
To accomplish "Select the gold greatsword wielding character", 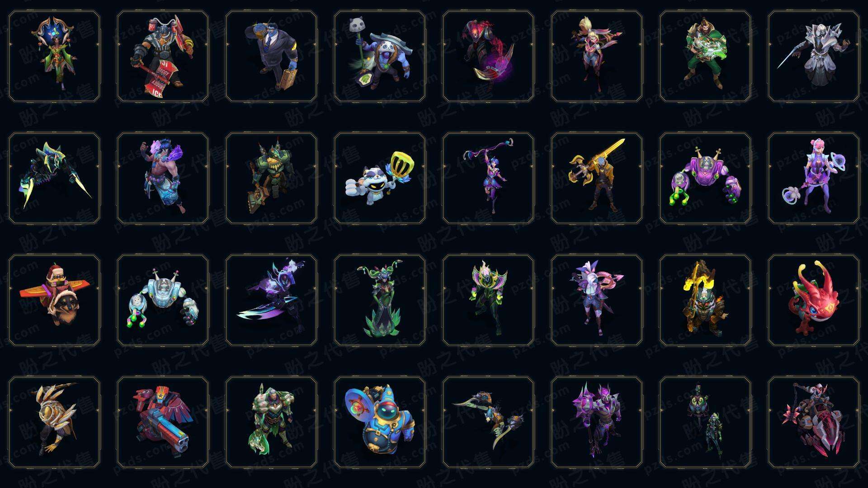I will pyautogui.click(x=597, y=178).
